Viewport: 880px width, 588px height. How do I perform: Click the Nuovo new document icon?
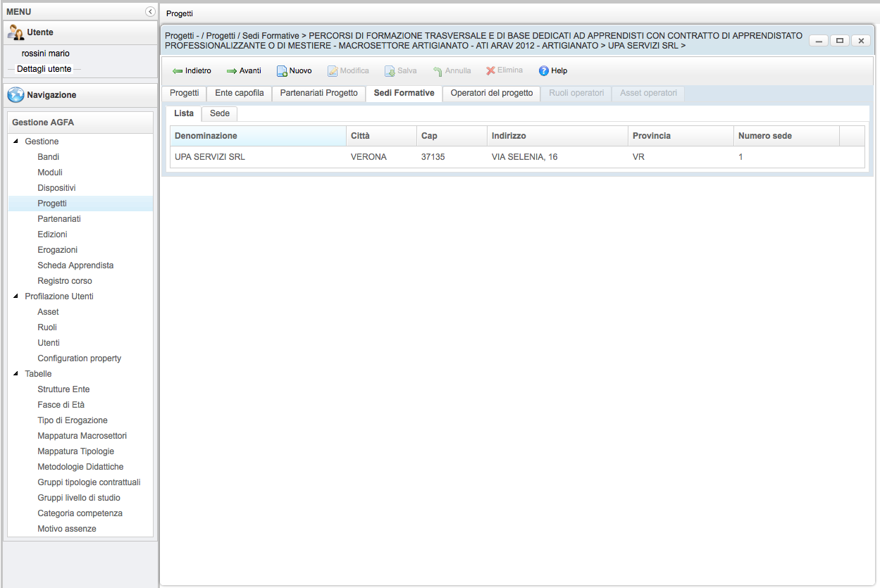(282, 71)
